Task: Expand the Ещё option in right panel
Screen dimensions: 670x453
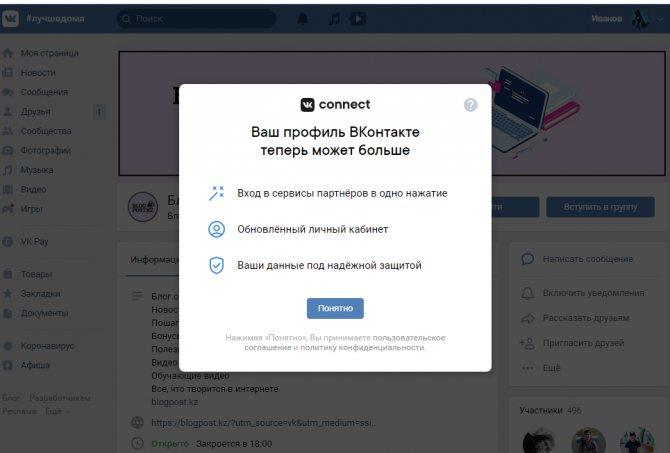Action: 551,368
